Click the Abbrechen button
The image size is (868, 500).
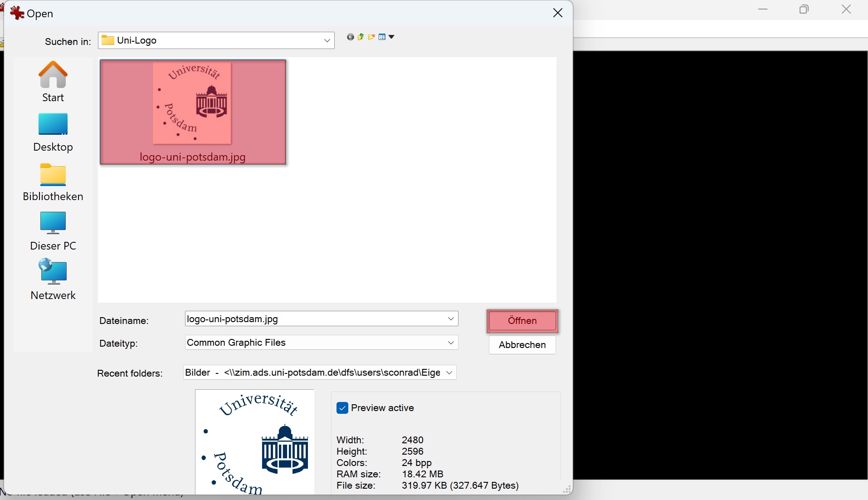(522, 345)
